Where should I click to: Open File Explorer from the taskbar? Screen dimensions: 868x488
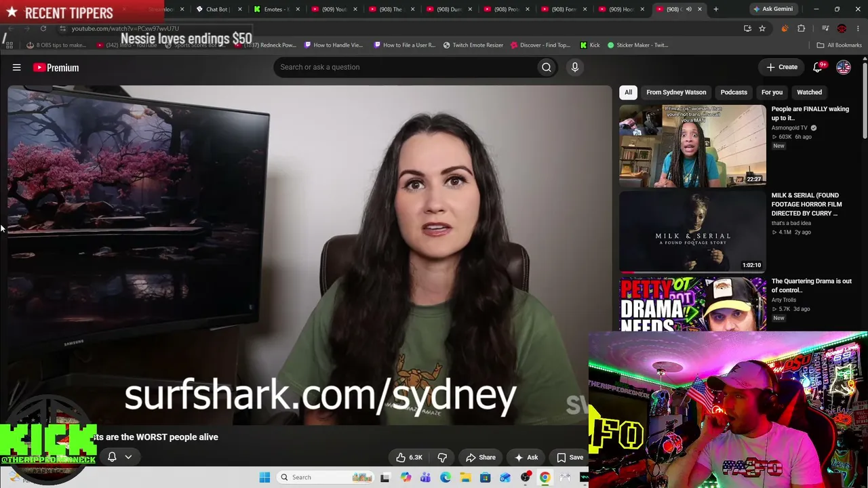click(465, 478)
